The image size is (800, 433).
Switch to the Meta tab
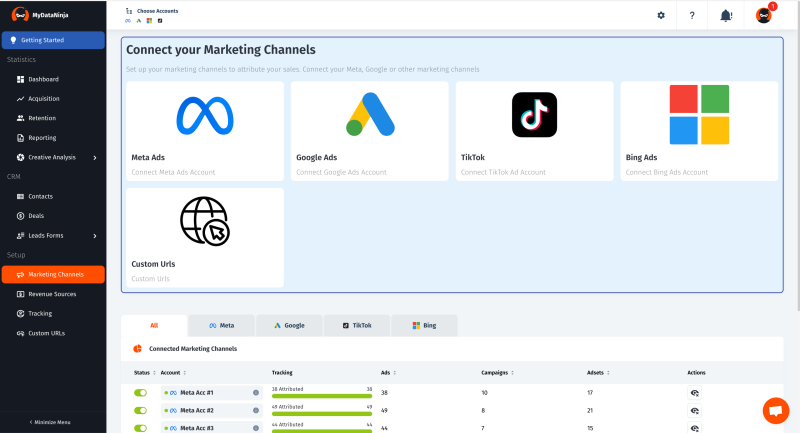[x=221, y=325]
